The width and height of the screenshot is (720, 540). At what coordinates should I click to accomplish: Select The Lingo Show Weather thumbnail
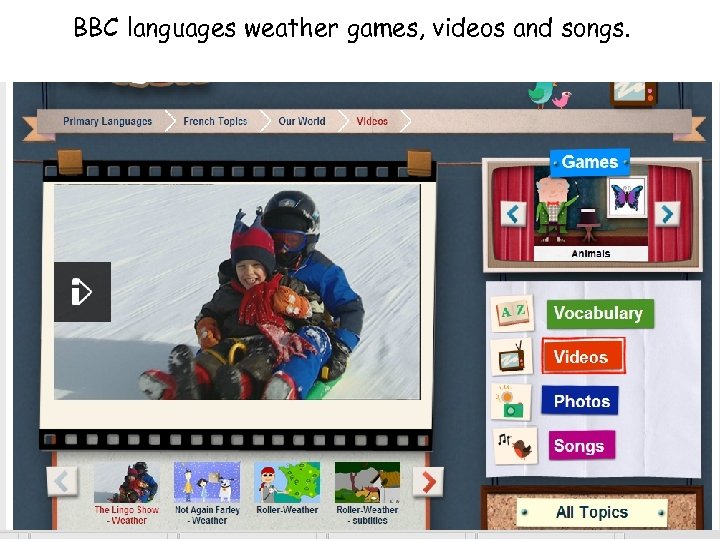click(127, 482)
